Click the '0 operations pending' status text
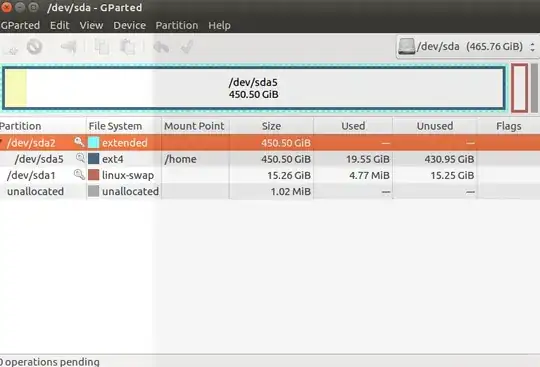This screenshot has width=540, height=367. click(x=50, y=362)
